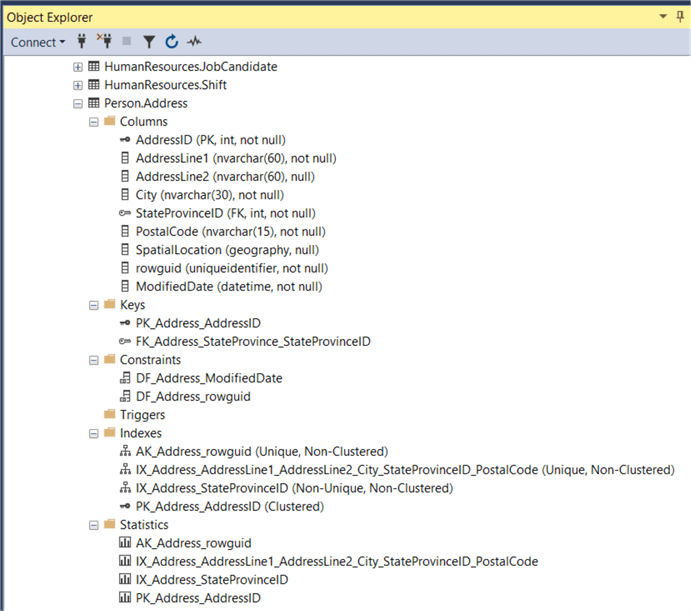Click the Filter funnel icon
691x611 pixels.
(x=148, y=42)
